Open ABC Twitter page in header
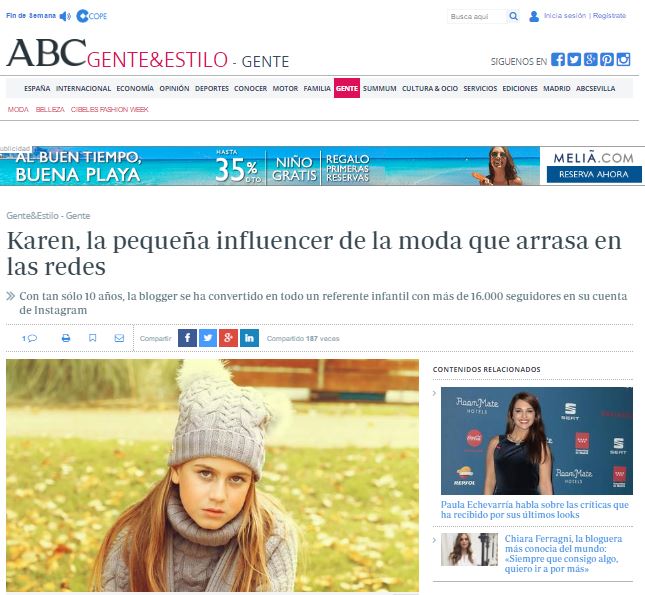Image resolution: width=645 pixels, height=595 pixels. click(574, 59)
